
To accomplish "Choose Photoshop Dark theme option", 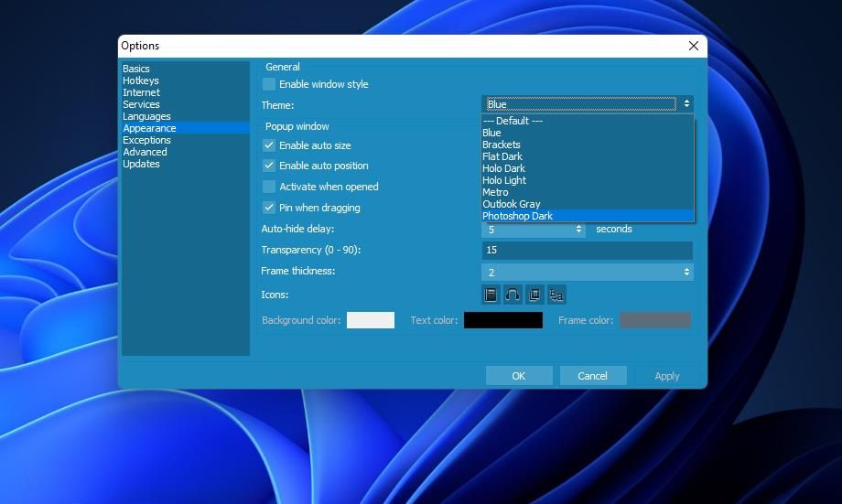I will click(588, 216).
